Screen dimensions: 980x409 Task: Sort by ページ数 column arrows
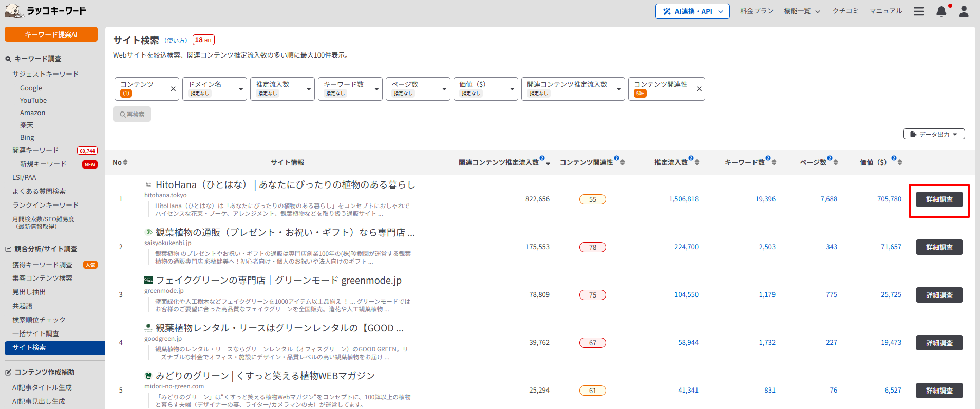point(836,162)
